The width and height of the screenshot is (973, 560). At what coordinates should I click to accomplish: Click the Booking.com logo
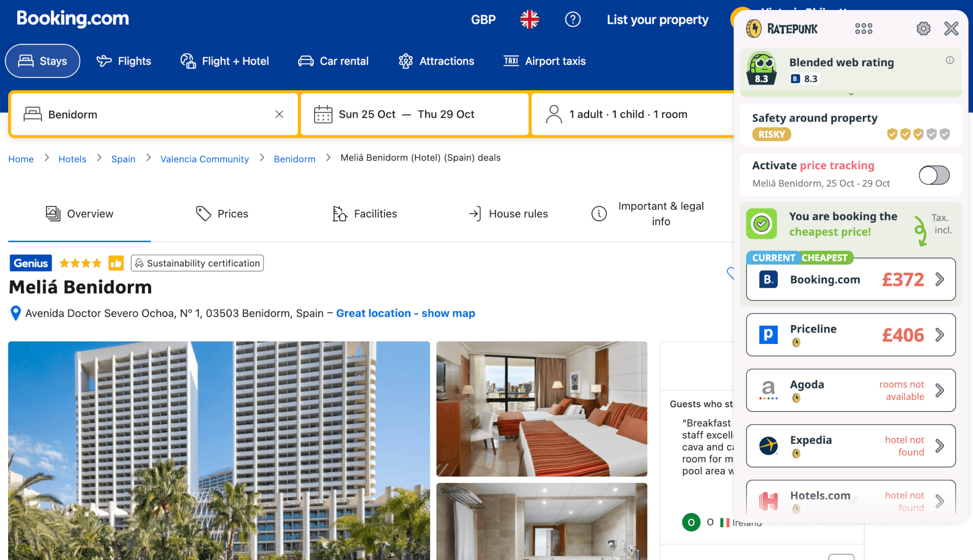click(73, 19)
